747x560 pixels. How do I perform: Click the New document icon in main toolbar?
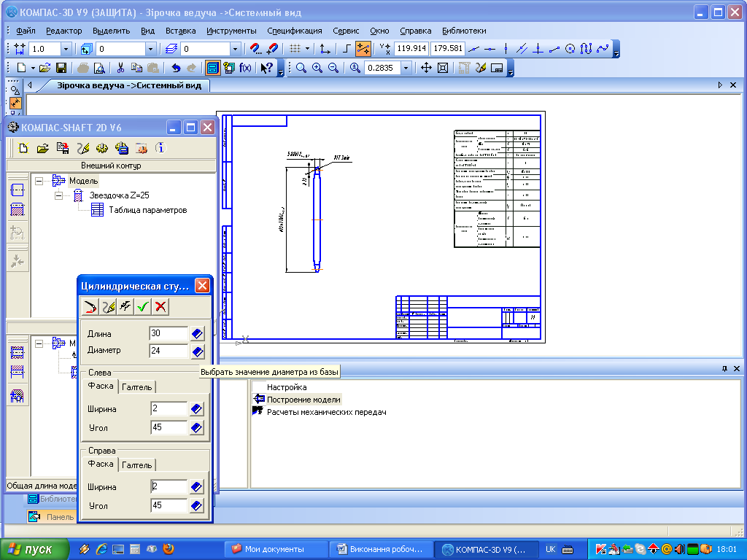[21, 68]
